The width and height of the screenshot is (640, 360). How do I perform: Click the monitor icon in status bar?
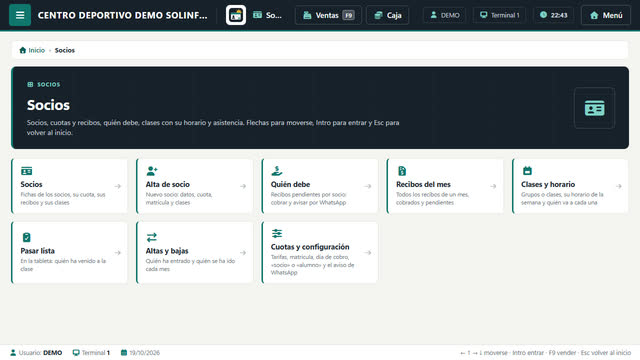(76, 353)
